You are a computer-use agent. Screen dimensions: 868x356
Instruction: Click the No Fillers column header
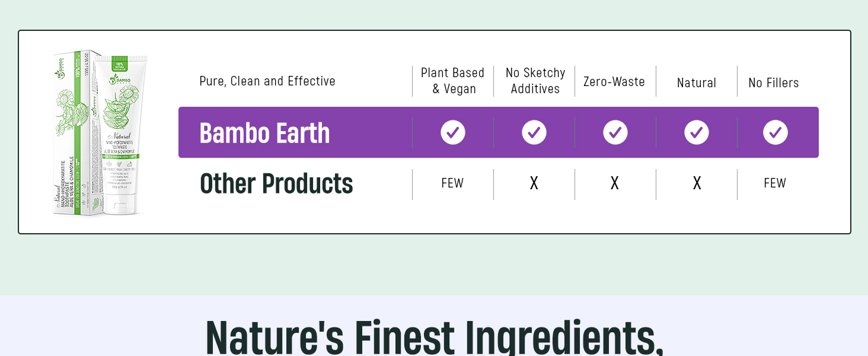click(x=774, y=83)
